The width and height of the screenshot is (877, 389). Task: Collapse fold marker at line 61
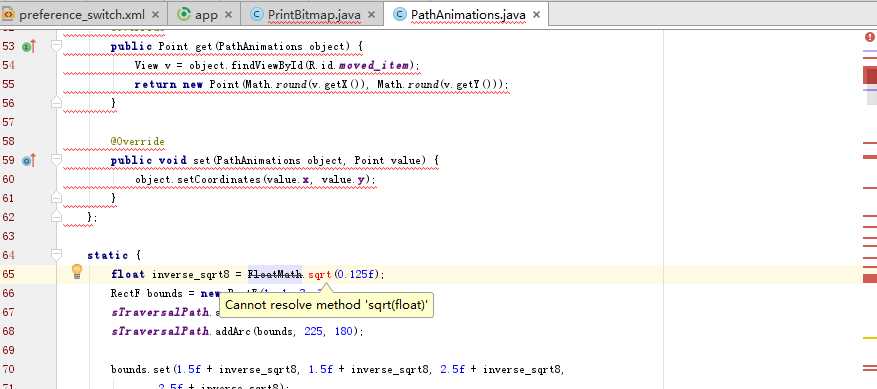point(56,198)
